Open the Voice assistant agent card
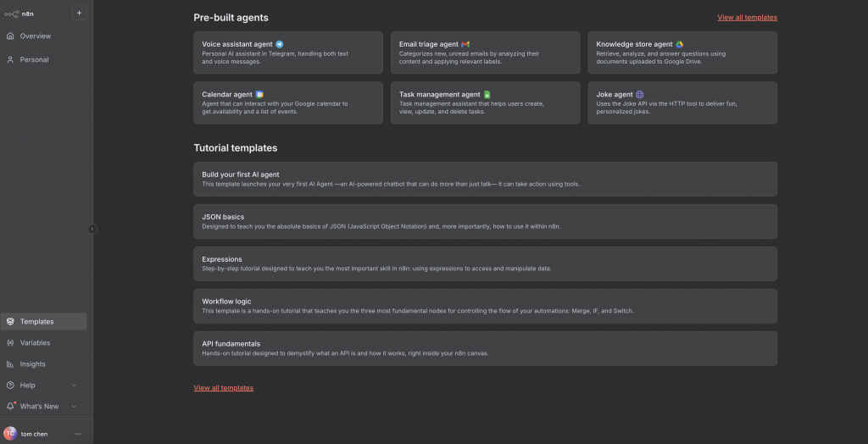This screenshot has height=444, width=868. tap(288, 53)
